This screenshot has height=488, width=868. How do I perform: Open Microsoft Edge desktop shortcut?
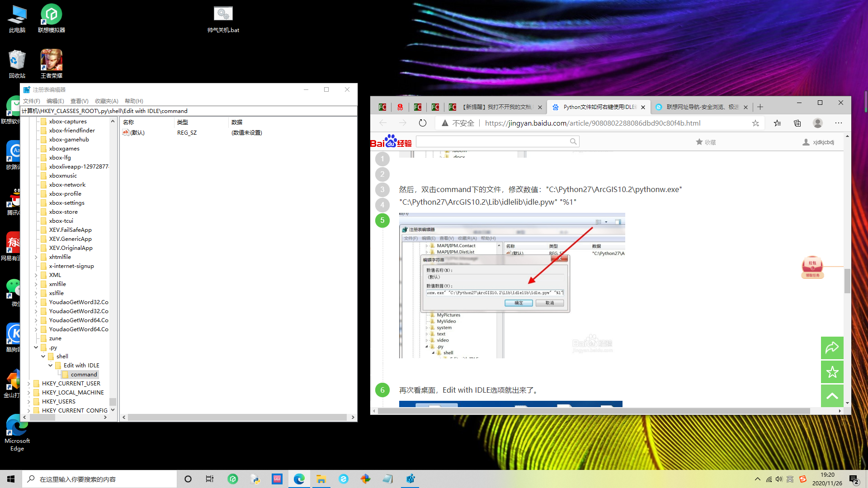click(x=17, y=432)
